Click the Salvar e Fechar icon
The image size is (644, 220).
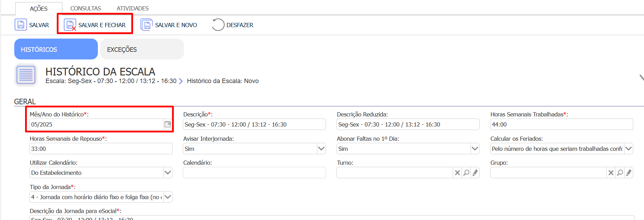pyautogui.click(x=70, y=25)
